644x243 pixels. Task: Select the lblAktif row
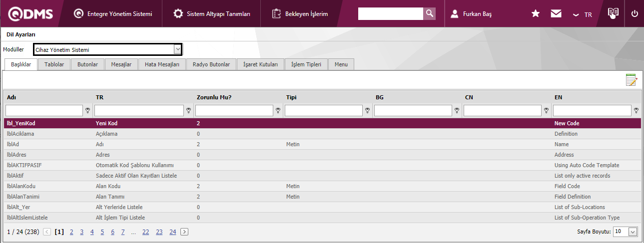[322, 176]
